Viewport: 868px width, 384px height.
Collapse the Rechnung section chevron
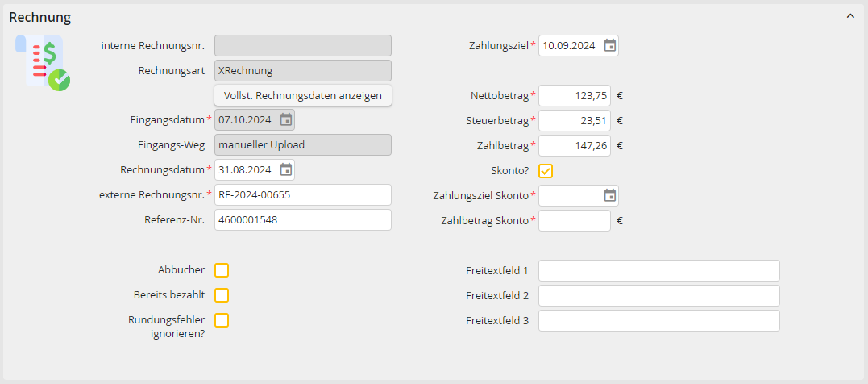[x=850, y=17]
